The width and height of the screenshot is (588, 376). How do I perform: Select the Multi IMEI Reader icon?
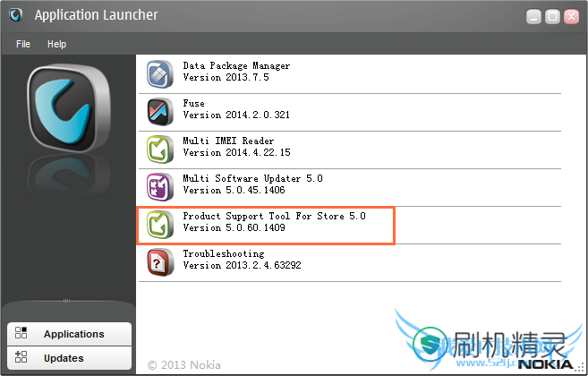coord(159,150)
